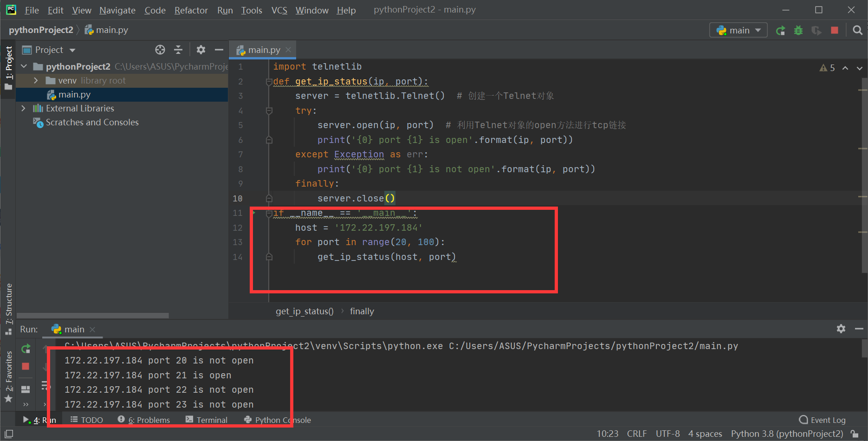This screenshot has height=441, width=868.
Task: Open Project panel settings gear
Action: (201, 50)
